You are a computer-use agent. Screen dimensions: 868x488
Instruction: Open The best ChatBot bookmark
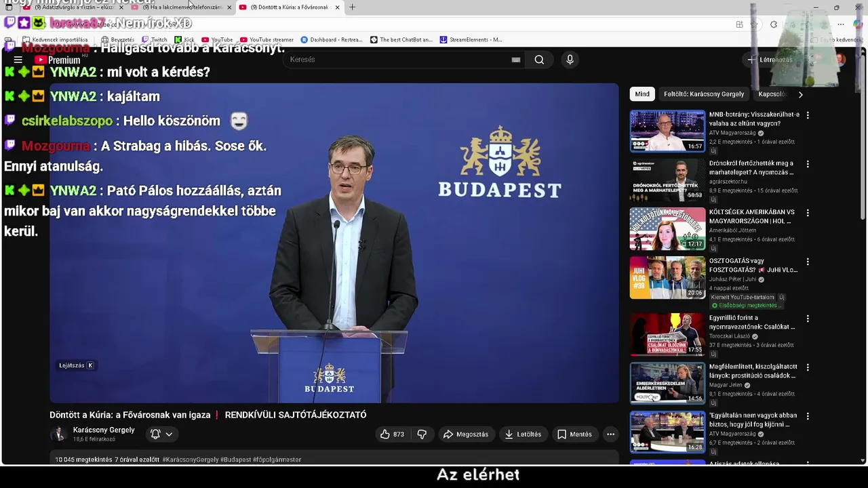[401, 40]
